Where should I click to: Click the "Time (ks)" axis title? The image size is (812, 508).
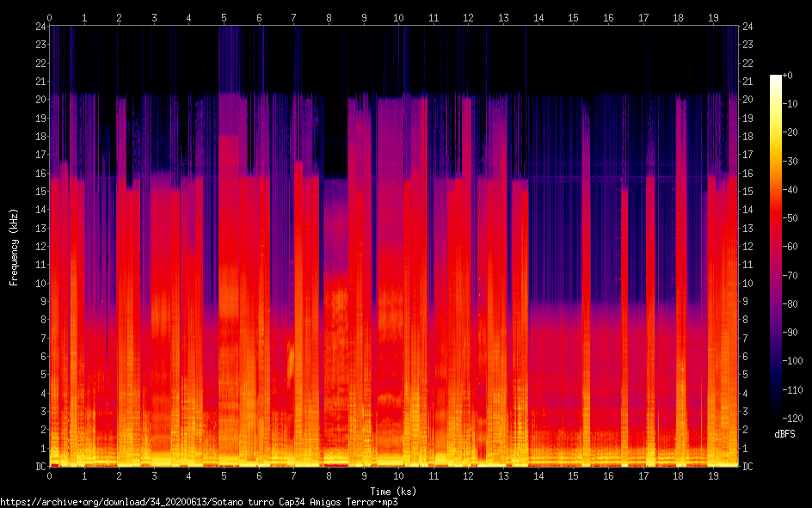coord(393,492)
